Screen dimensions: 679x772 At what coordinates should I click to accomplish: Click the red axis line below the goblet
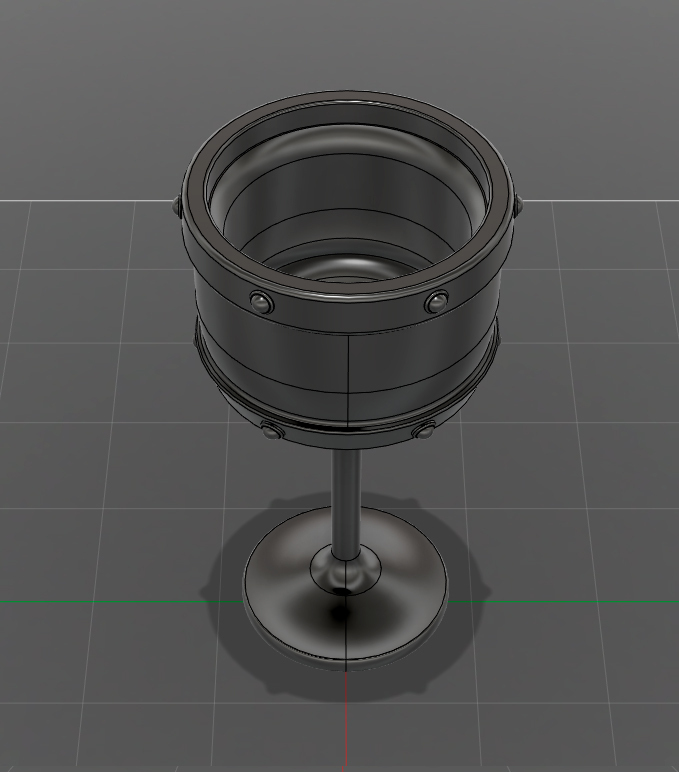coord(347,719)
